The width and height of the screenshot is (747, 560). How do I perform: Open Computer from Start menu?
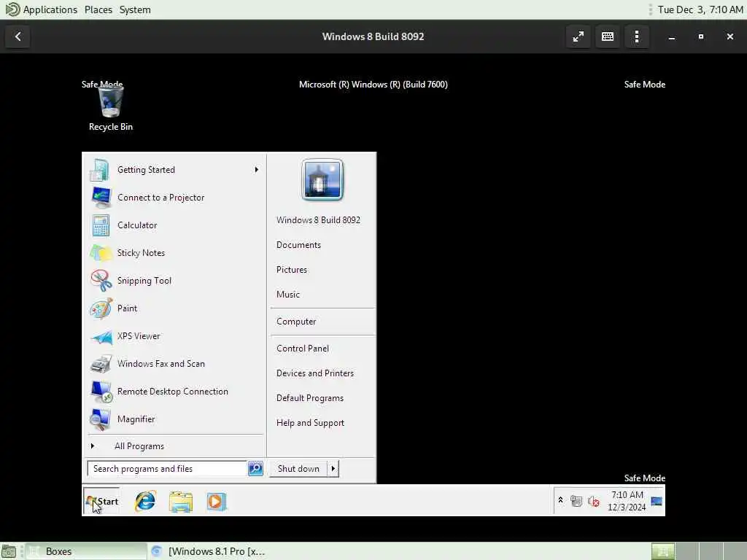pos(296,322)
